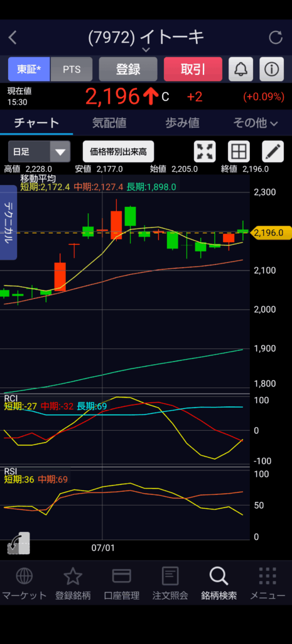Image resolution: width=292 pixels, height=644 pixels.
Task: Tap the red 取引 button
Action: (x=193, y=69)
